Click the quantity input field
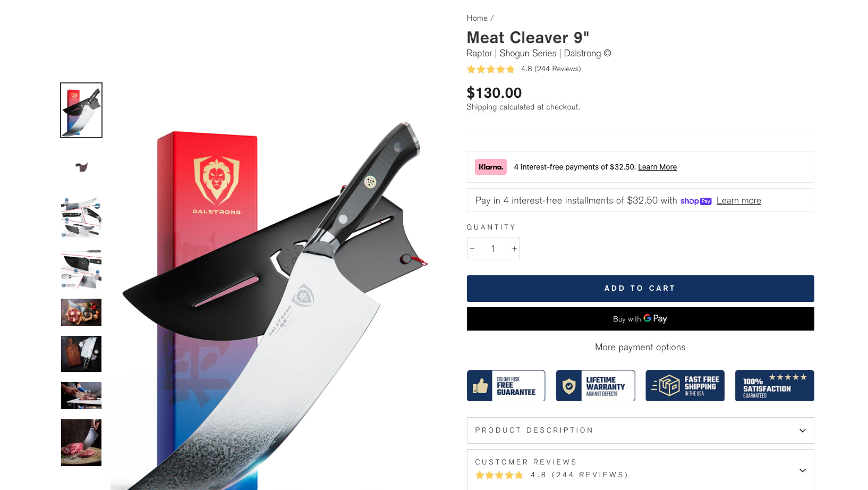The height and width of the screenshot is (490, 868). tap(493, 249)
